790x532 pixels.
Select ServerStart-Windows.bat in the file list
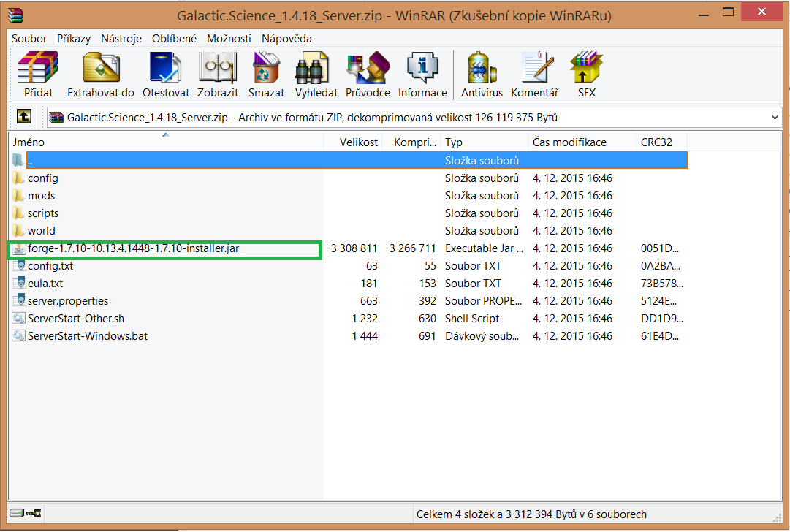(88, 335)
